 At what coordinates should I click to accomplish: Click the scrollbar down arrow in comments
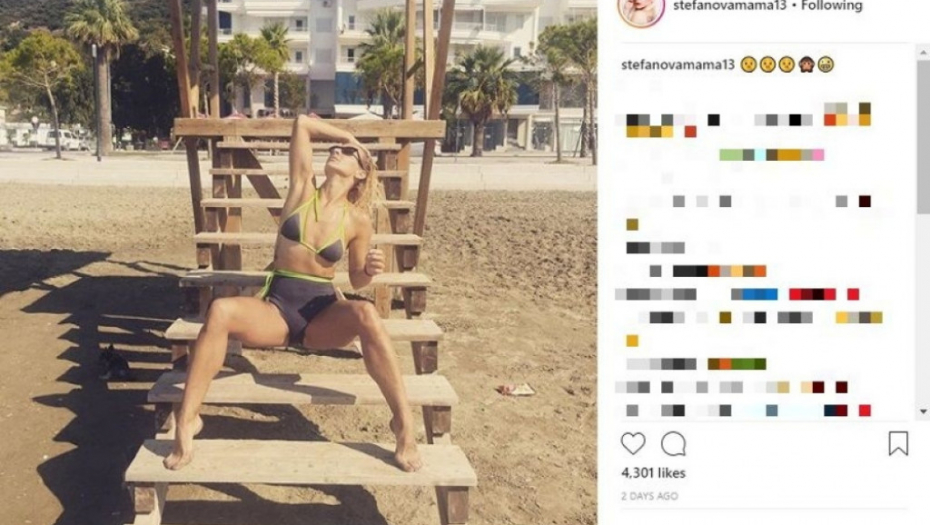tap(923, 411)
